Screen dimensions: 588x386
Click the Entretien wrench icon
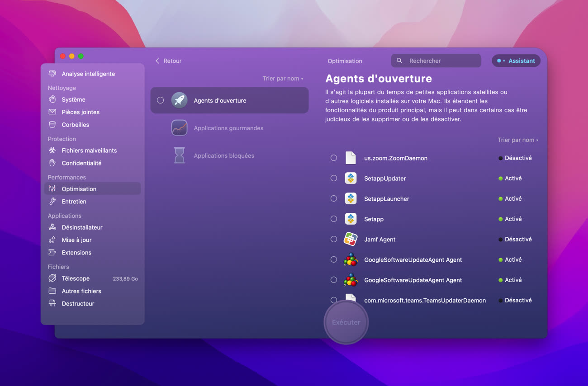52,202
